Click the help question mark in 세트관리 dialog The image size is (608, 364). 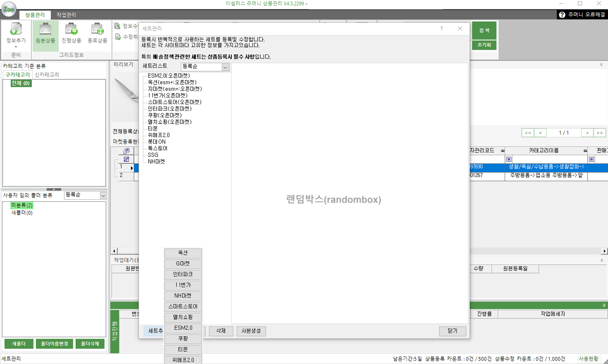point(441,28)
